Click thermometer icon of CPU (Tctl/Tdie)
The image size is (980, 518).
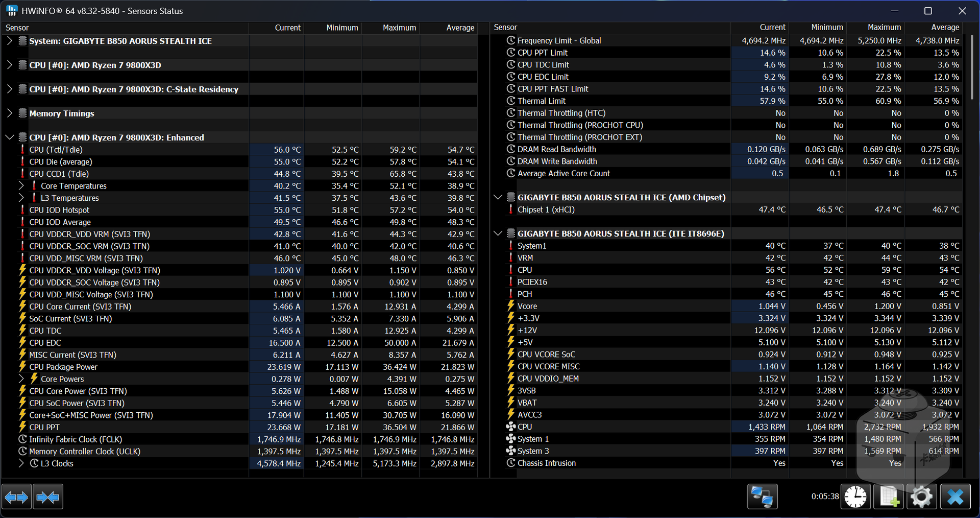coord(22,150)
